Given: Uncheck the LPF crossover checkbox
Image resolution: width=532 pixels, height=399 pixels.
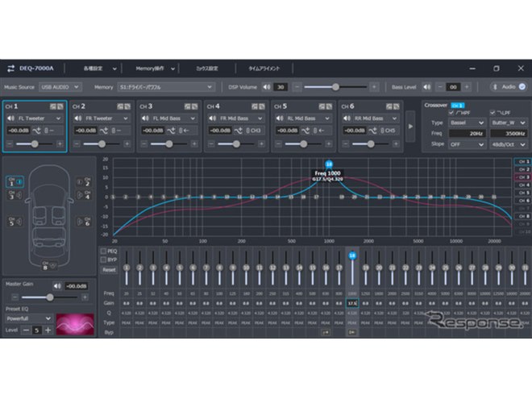Looking at the screenshot, I should tap(493, 112).
